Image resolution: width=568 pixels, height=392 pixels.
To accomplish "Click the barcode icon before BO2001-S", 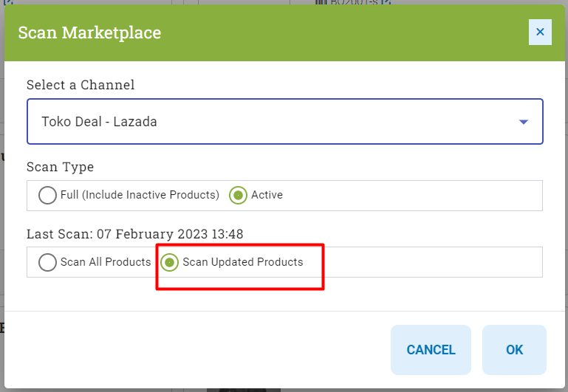I will tap(321, 2).
